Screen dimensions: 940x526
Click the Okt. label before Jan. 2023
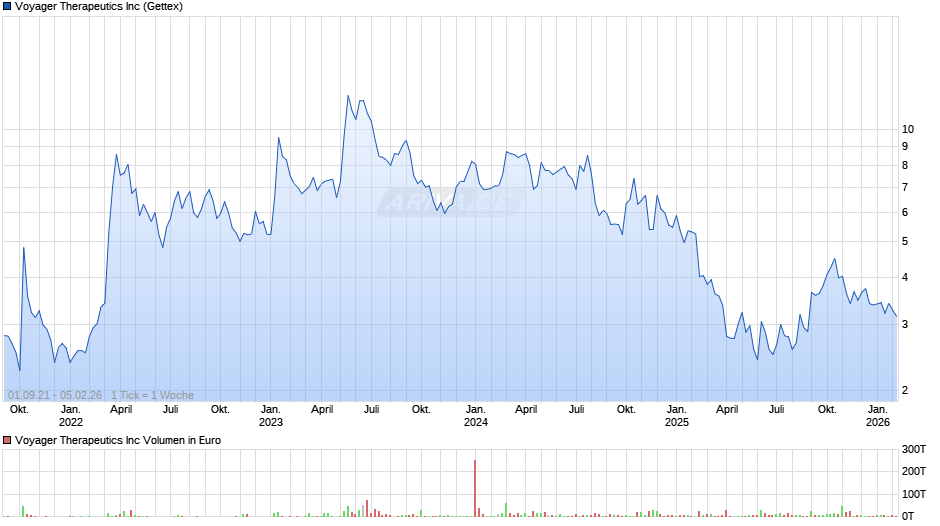[220, 410]
